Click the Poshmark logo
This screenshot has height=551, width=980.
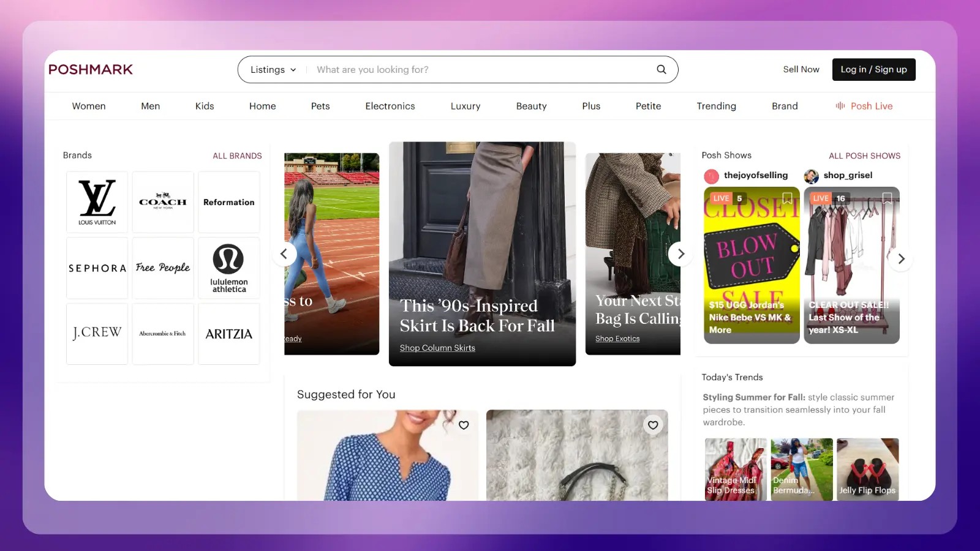click(x=91, y=69)
